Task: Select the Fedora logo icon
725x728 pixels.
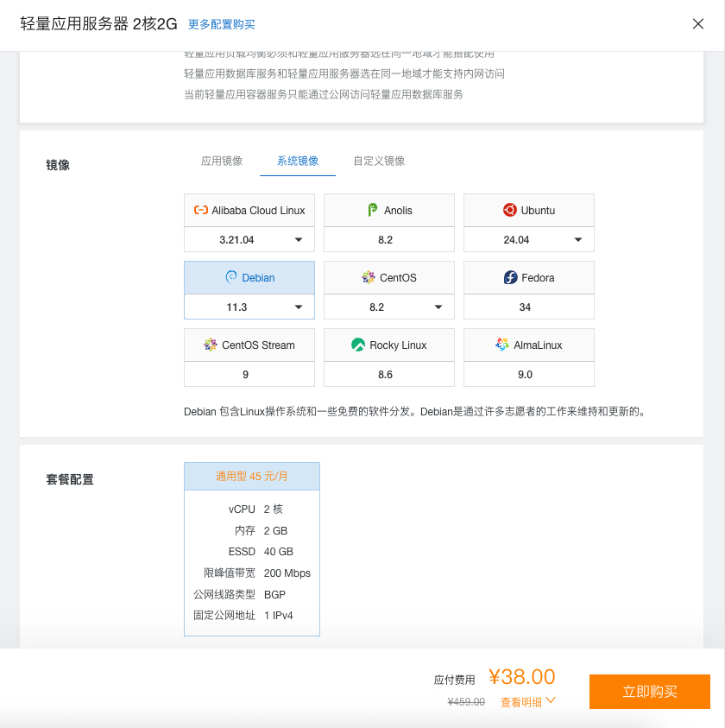Action: click(510, 277)
